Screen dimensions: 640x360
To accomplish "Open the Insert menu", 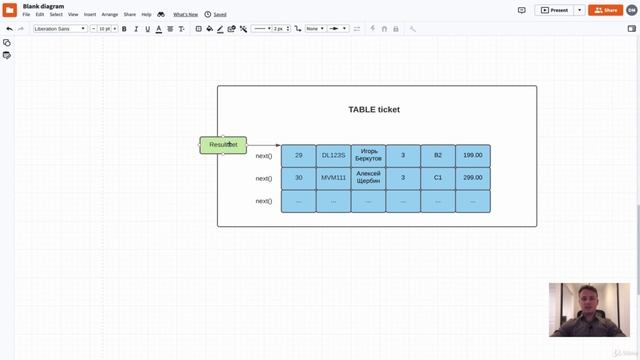I will 90,14.
